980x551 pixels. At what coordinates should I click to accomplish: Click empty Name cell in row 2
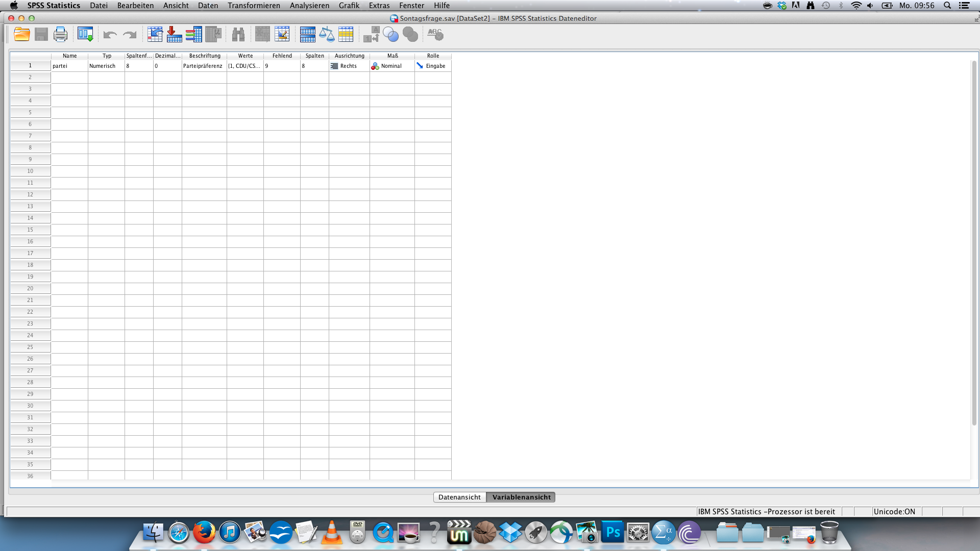click(69, 77)
